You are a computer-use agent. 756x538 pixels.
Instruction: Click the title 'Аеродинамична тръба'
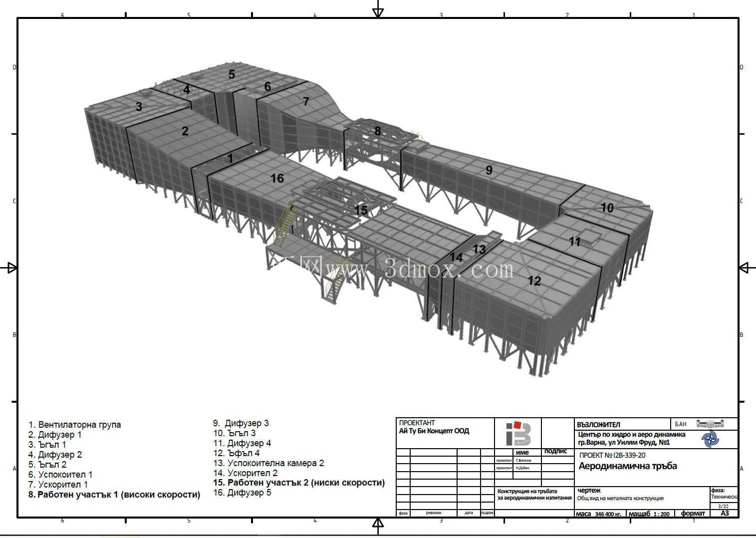628,466
